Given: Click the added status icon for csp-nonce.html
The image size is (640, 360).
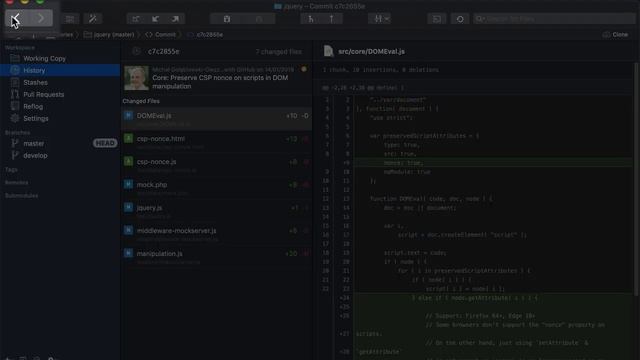Looking at the screenshot, I should click(129, 138).
